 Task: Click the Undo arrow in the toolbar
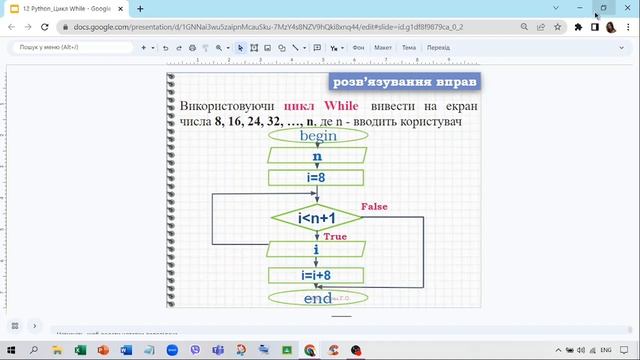pyautogui.click(x=165, y=48)
